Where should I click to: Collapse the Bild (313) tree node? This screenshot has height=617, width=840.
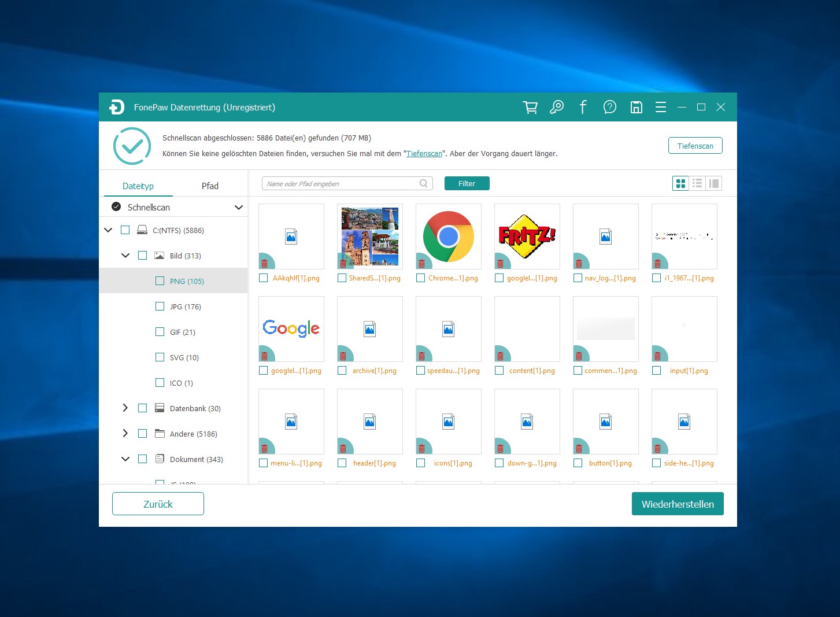point(125,256)
